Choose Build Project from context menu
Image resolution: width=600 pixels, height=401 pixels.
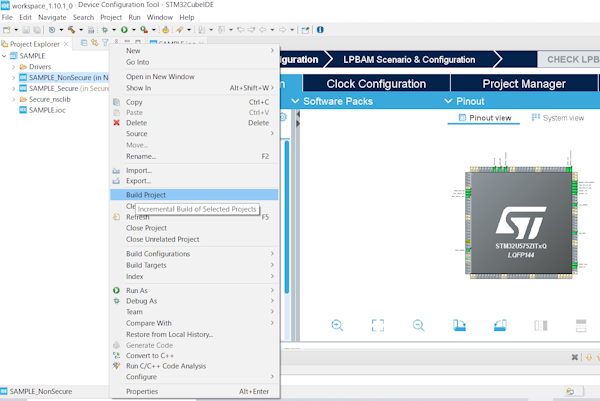(146, 195)
